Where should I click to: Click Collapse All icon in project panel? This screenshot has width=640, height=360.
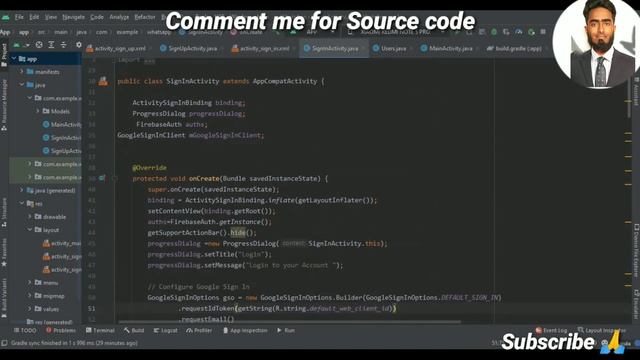pyautogui.click(x=63, y=45)
